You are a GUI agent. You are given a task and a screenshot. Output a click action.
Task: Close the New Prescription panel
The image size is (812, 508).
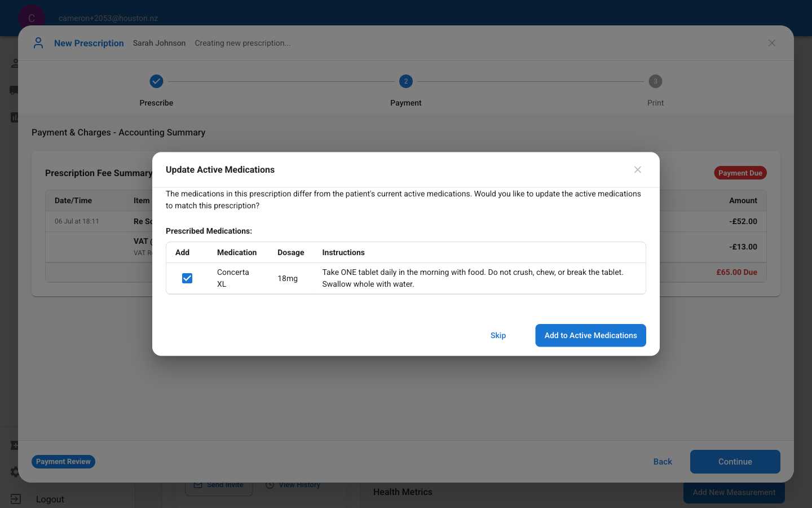(x=772, y=43)
